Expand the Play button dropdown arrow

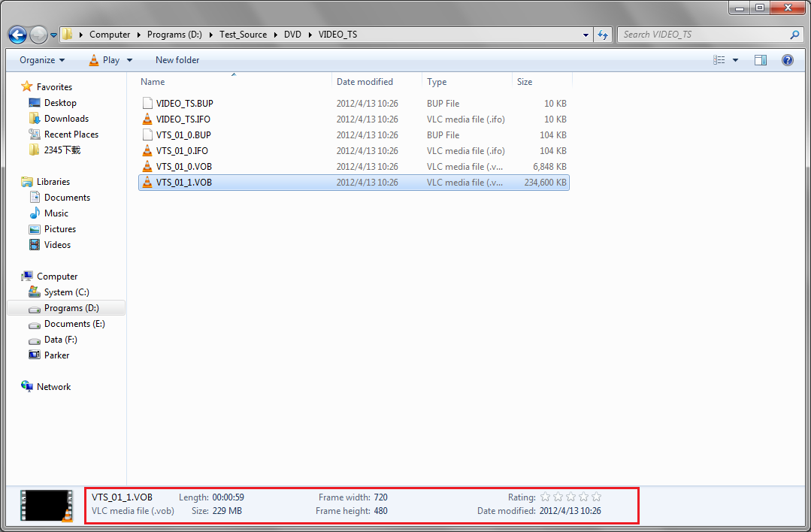pos(129,60)
